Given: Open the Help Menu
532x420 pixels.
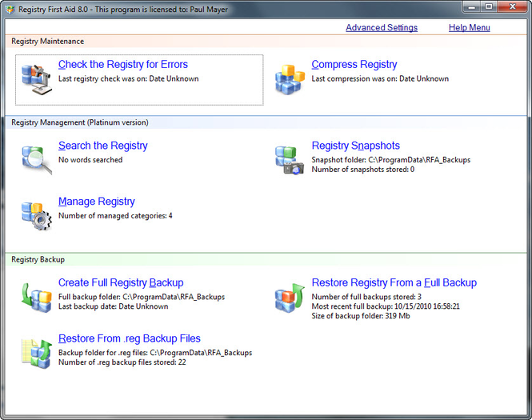Looking at the screenshot, I should click(x=470, y=27).
